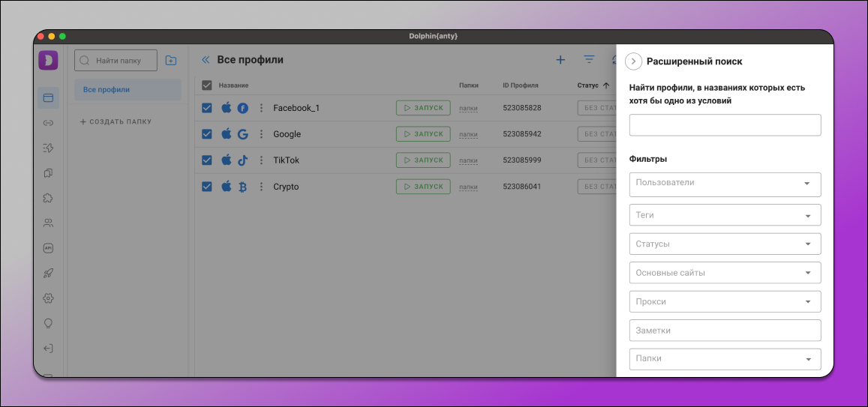Toggle the select-all checkbox in table header
868x407 pixels.
pos(207,85)
